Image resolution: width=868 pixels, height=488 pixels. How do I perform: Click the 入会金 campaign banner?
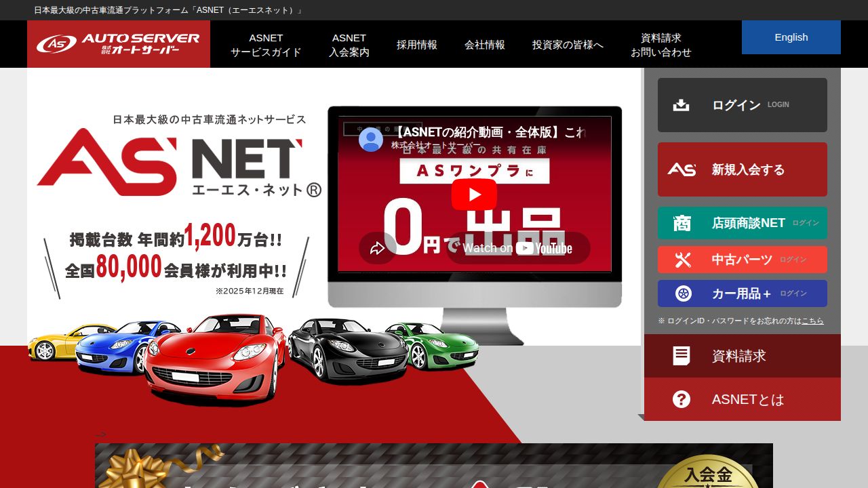(434, 466)
